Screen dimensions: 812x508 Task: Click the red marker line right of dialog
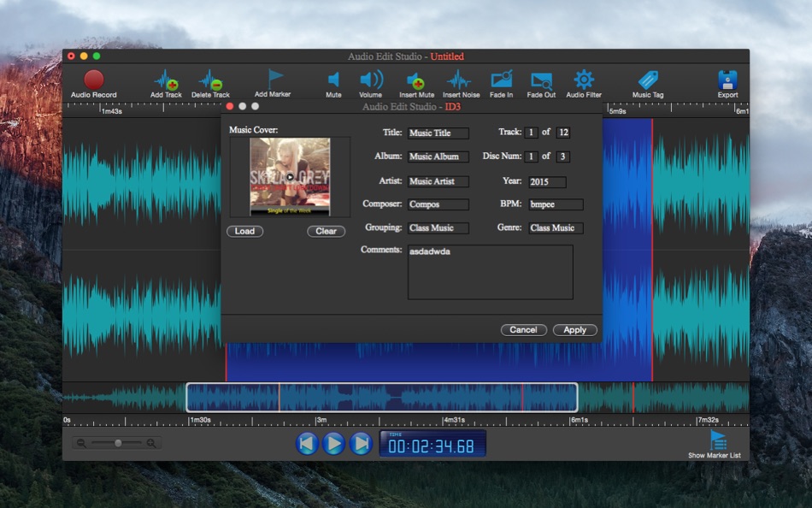click(x=652, y=249)
